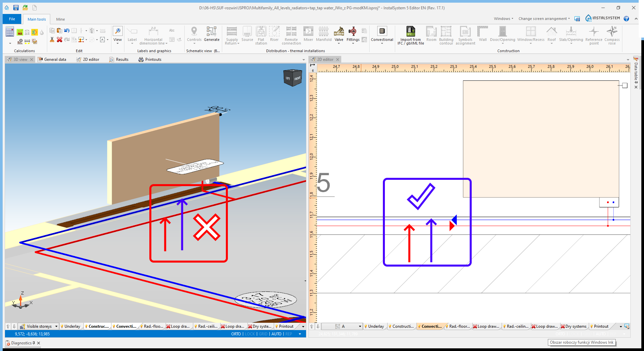The width and height of the screenshot is (644, 351).
Task: Open the Visible storeys dropdown
Action: point(56,326)
